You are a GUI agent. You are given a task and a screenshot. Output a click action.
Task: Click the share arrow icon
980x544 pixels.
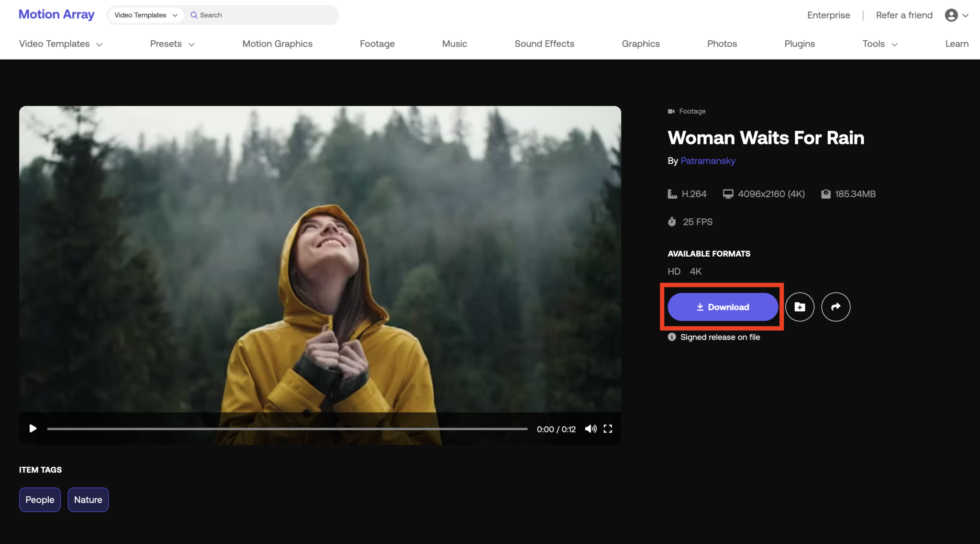[x=835, y=307]
